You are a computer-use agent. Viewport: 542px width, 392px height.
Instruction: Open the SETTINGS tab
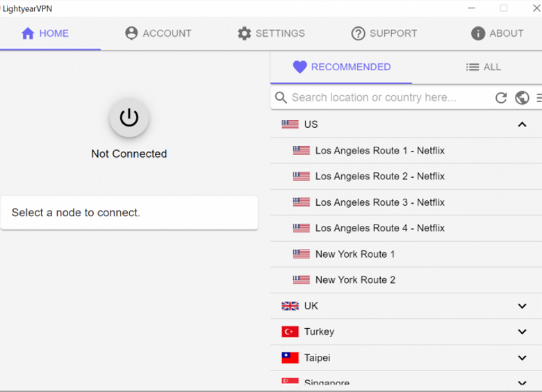[271, 33]
